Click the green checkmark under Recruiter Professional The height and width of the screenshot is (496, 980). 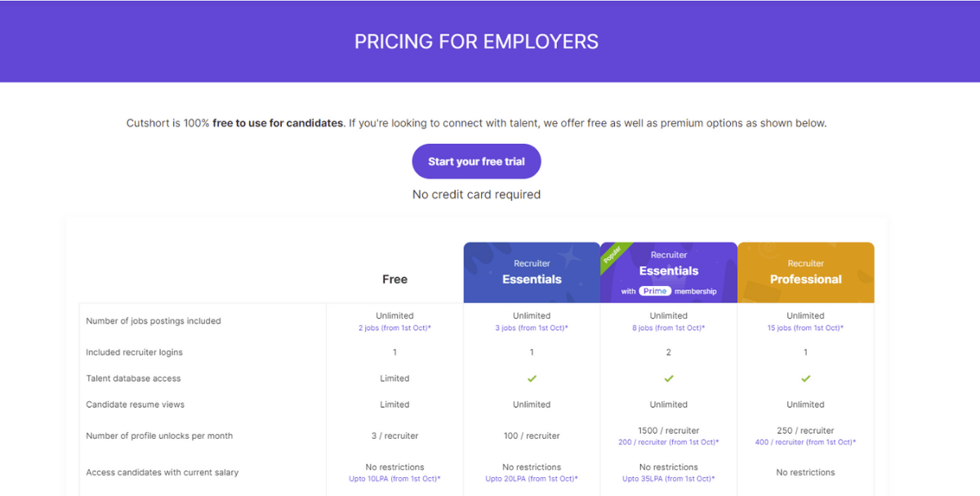click(x=805, y=378)
